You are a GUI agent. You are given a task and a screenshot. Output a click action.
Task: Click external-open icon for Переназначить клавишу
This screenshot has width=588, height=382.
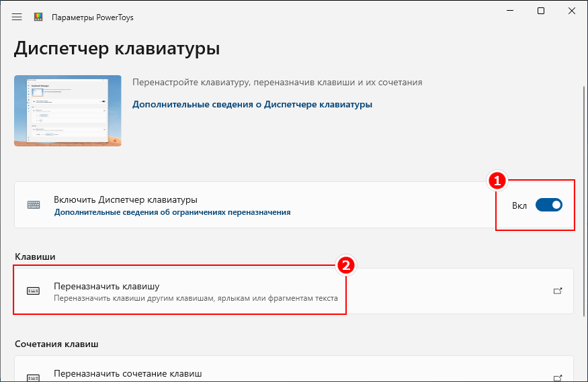point(558,291)
